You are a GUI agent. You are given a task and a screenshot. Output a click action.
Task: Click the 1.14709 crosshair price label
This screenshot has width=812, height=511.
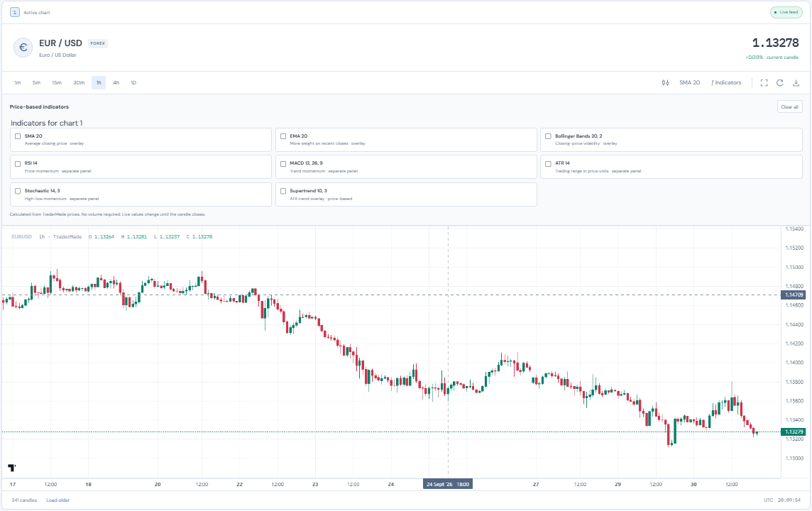(x=794, y=295)
